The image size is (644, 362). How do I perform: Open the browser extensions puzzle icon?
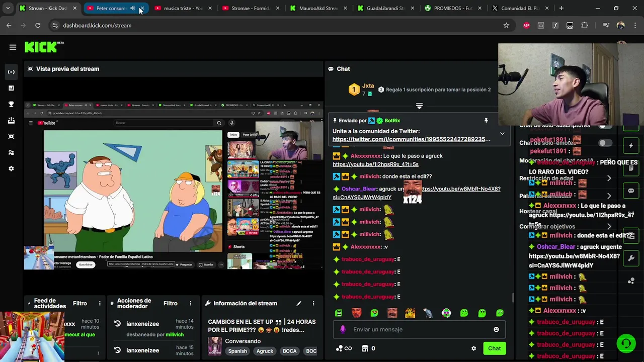pyautogui.click(x=585, y=25)
